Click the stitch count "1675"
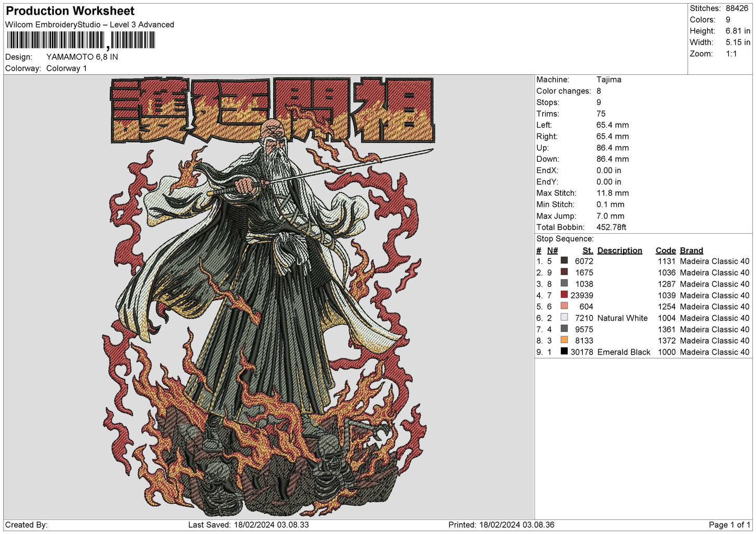The width and height of the screenshot is (756, 534). (x=584, y=273)
